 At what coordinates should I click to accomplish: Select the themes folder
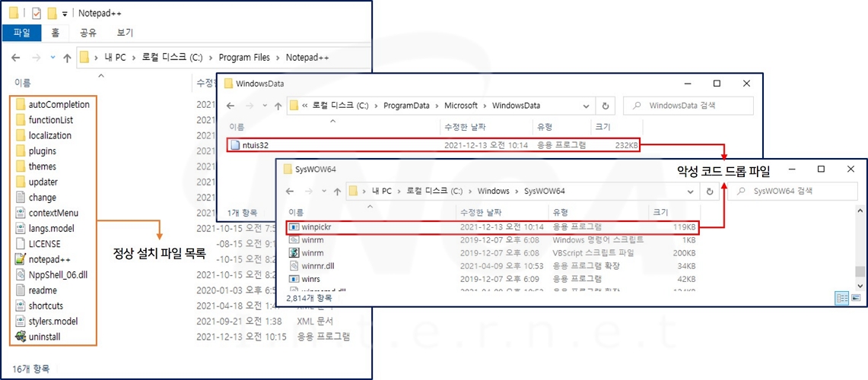36,166
